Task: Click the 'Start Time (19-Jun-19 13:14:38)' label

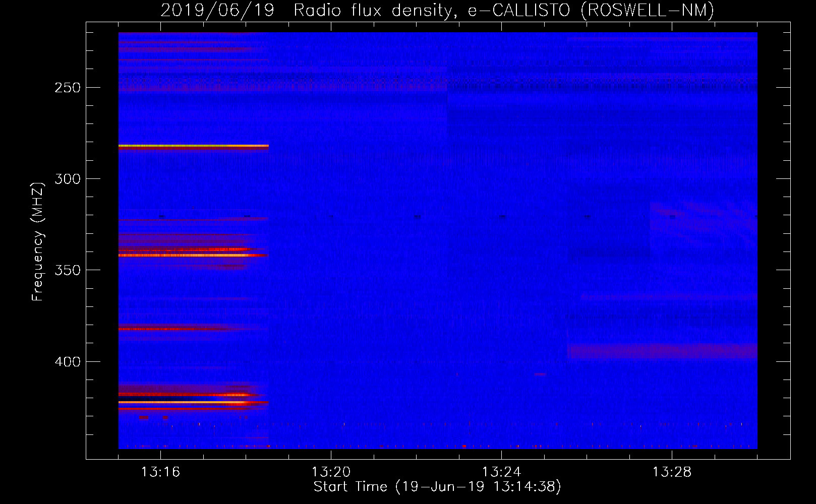Action: 437,487
